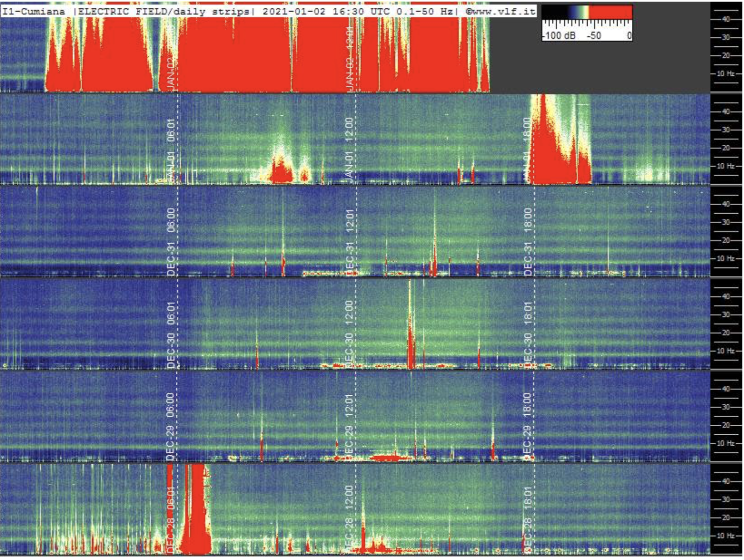The height and width of the screenshot is (560, 744).
Task: Click the 20 axis label of the DEC-28 strip
Action: 726,517
